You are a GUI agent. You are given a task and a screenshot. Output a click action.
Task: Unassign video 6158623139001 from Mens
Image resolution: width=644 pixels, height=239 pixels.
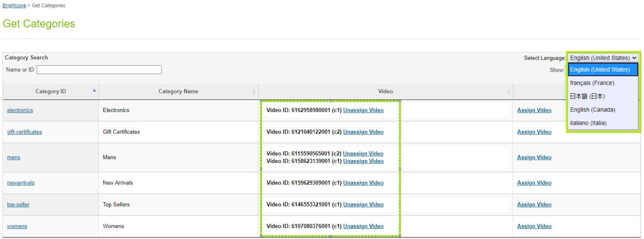click(363, 161)
